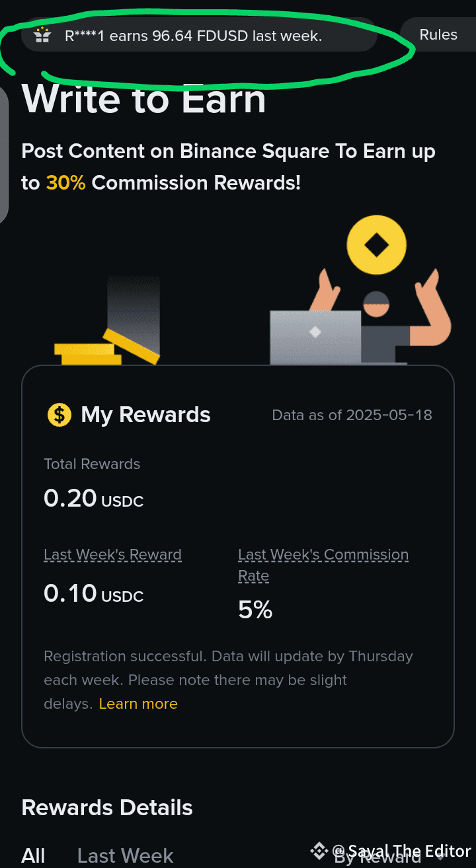The width and height of the screenshot is (476, 868).
Task: Switch to the Last Week tab
Action: tap(125, 856)
